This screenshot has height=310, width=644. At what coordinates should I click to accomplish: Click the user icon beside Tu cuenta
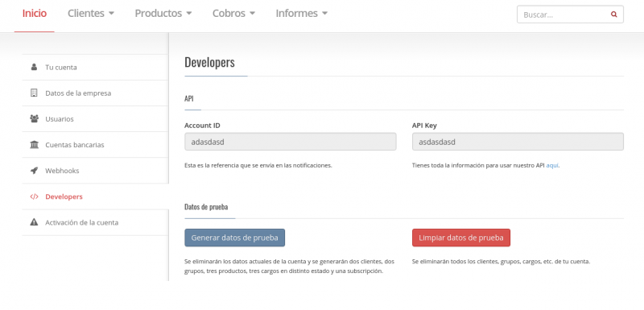(x=34, y=67)
